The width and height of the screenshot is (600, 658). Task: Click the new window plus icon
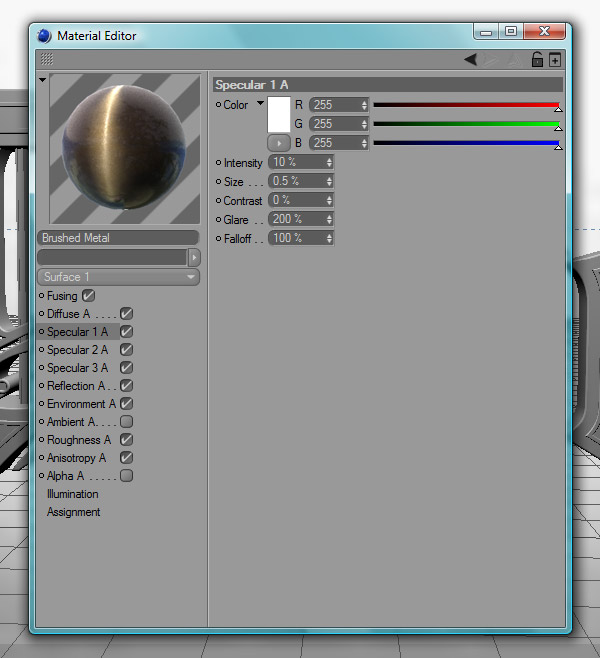click(555, 60)
